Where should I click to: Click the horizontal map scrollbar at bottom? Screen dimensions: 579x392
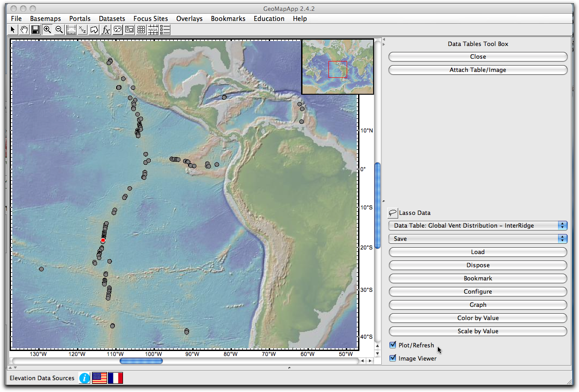[141, 361]
